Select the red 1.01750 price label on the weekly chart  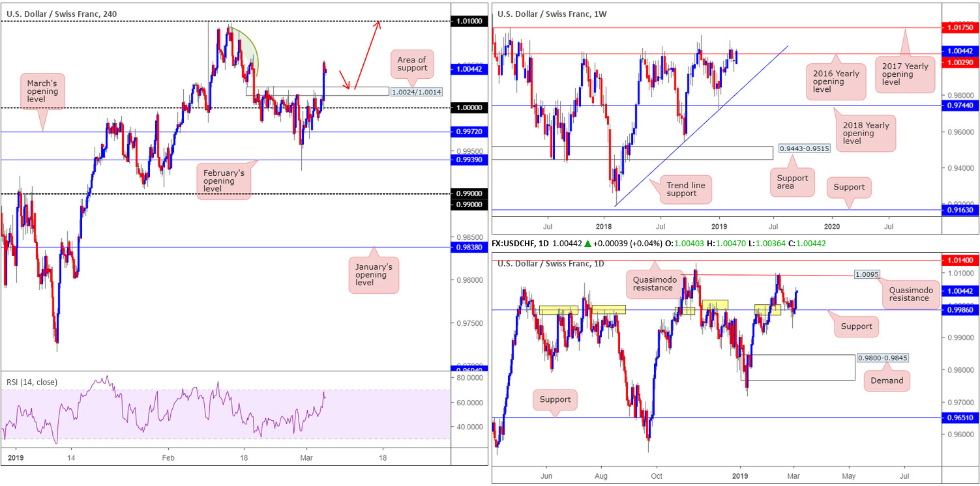960,28
